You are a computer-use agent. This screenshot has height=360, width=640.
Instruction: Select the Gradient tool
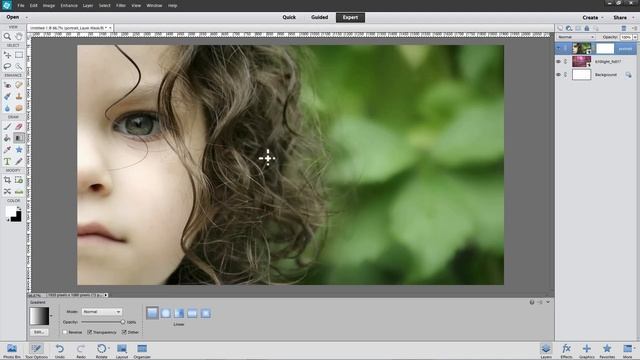click(19, 138)
